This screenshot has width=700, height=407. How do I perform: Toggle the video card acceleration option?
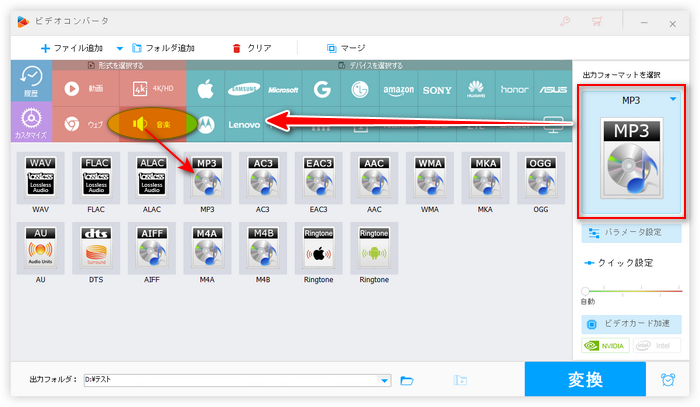631,325
